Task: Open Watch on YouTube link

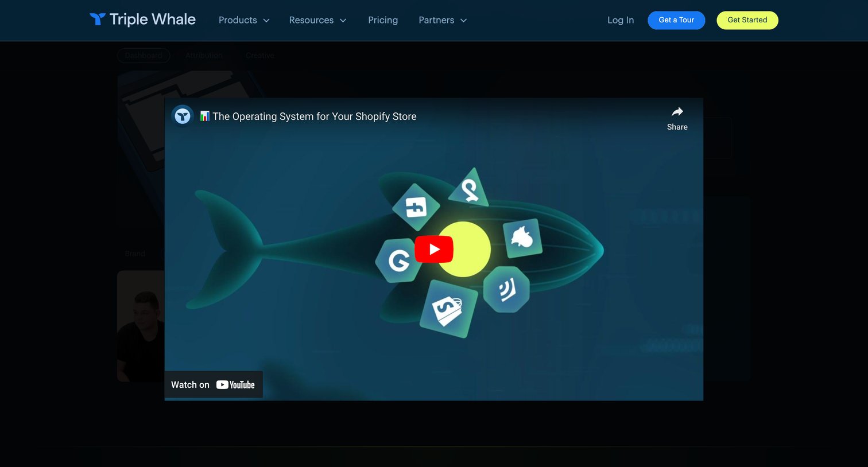Action: [214, 384]
